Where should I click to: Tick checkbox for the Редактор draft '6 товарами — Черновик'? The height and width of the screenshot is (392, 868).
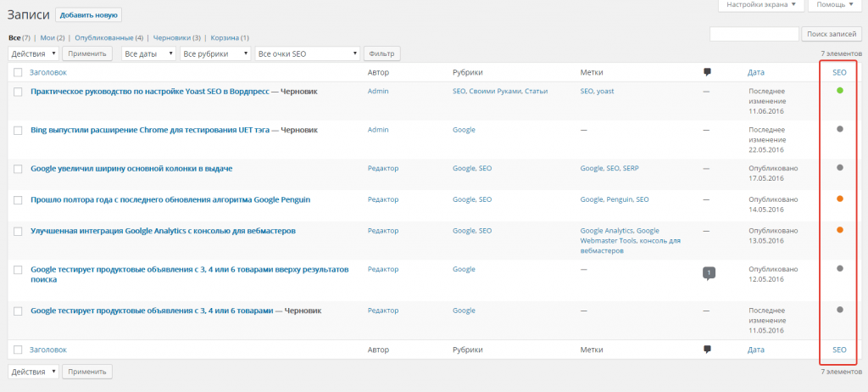18,311
